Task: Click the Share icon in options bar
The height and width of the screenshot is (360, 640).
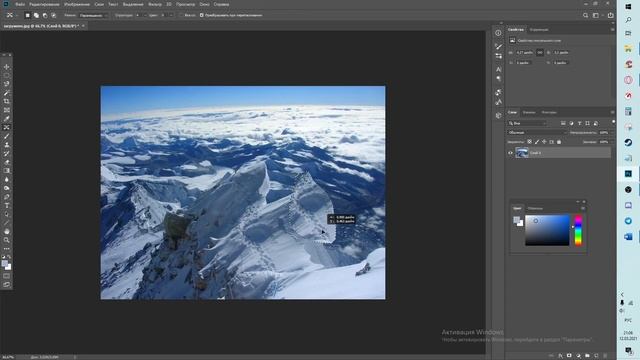Action: [x=611, y=16]
